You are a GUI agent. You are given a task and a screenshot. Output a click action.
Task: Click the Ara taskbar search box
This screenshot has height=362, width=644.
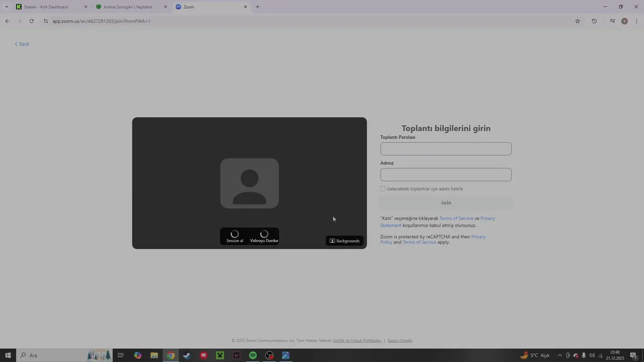point(65,355)
